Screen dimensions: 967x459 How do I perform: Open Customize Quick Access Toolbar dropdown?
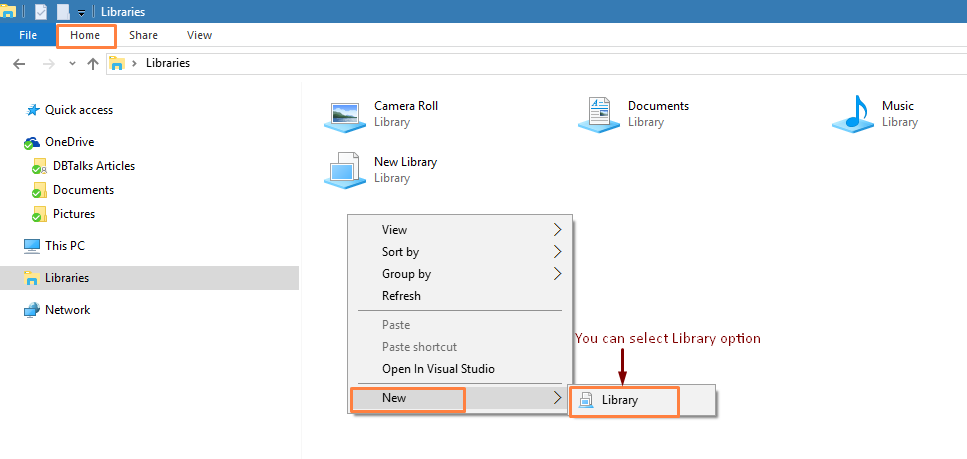coord(81,12)
